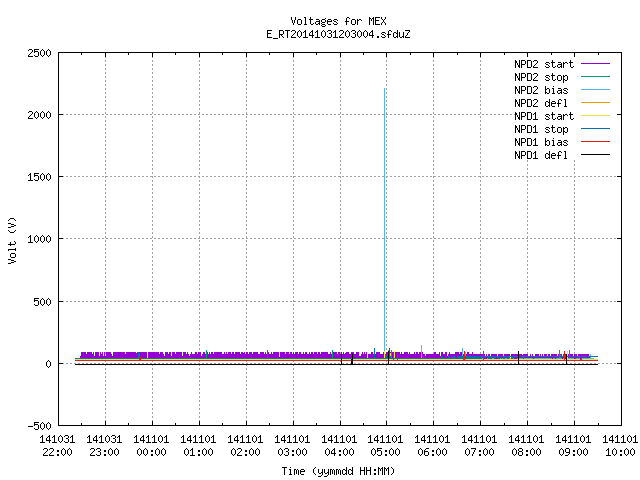Click the 141031 23:00 x-axis label
Image resolution: width=640 pixels, height=480 pixels.
click(x=104, y=446)
